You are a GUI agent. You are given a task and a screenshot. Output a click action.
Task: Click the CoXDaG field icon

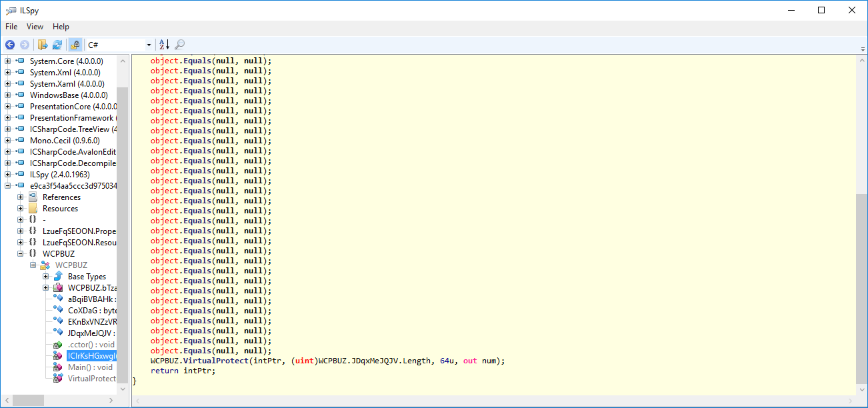tap(58, 311)
